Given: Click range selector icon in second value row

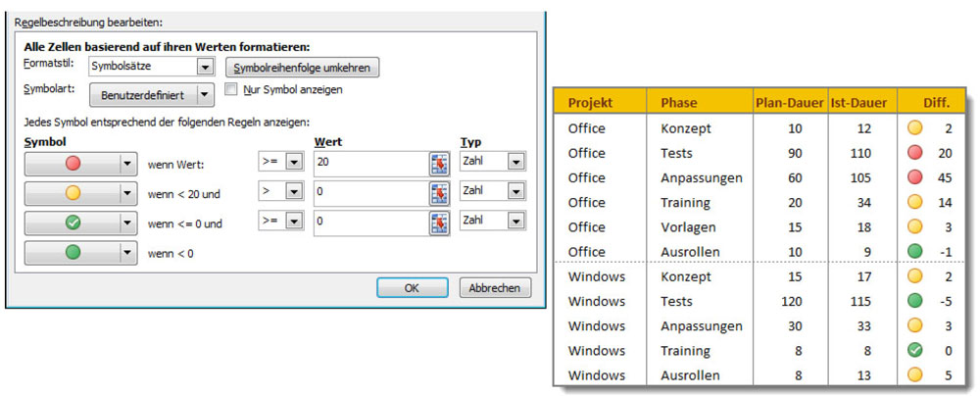Looking at the screenshot, I should pos(438,193).
